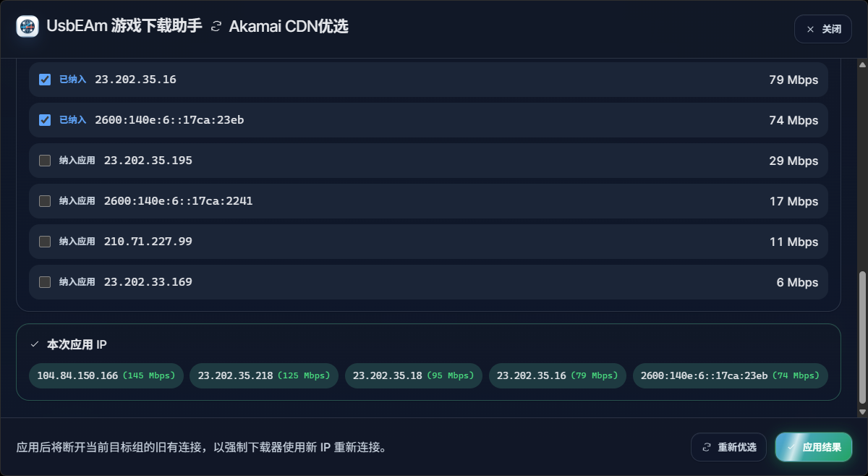Click the scrollbar up arrow
Viewport: 868px width, 476px height.
tap(861, 65)
